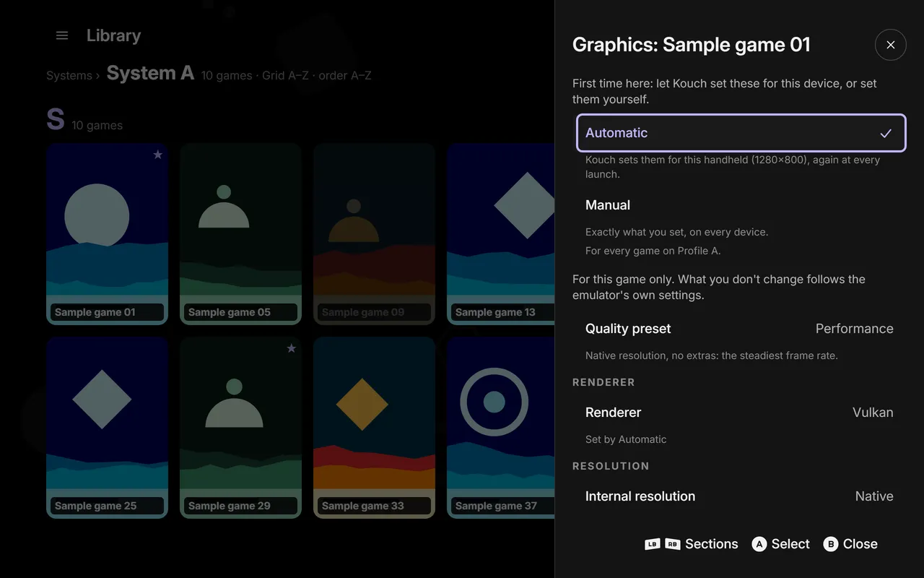Image resolution: width=924 pixels, height=578 pixels.
Task: Click the favorite star on Sample game 29
Action: pos(292,348)
